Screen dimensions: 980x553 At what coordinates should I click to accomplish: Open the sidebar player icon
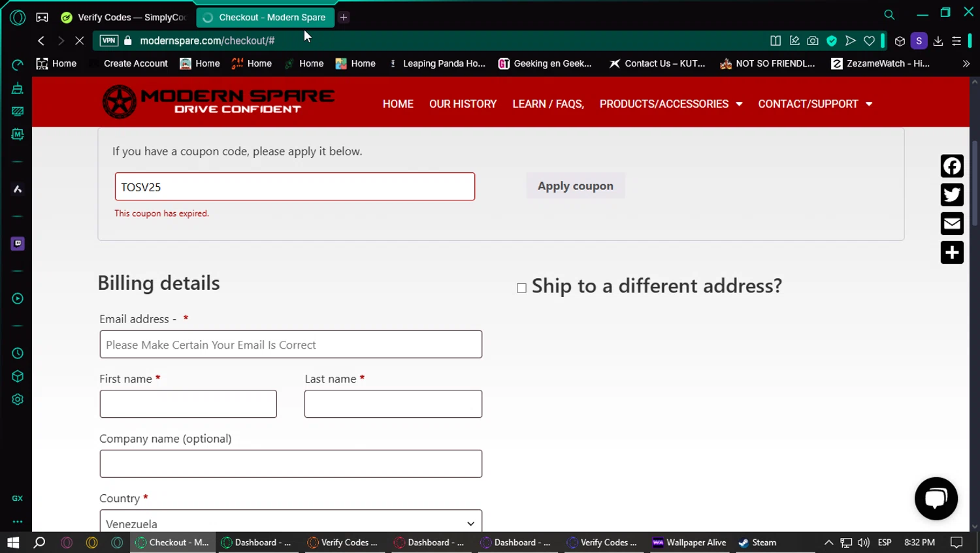(x=18, y=298)
